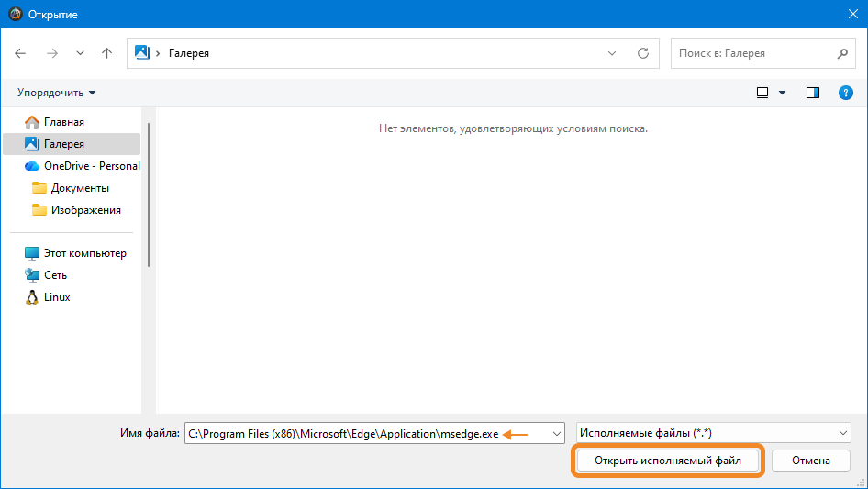Click the Back navigation arrow
868x489 pixels.
[21, 53]
